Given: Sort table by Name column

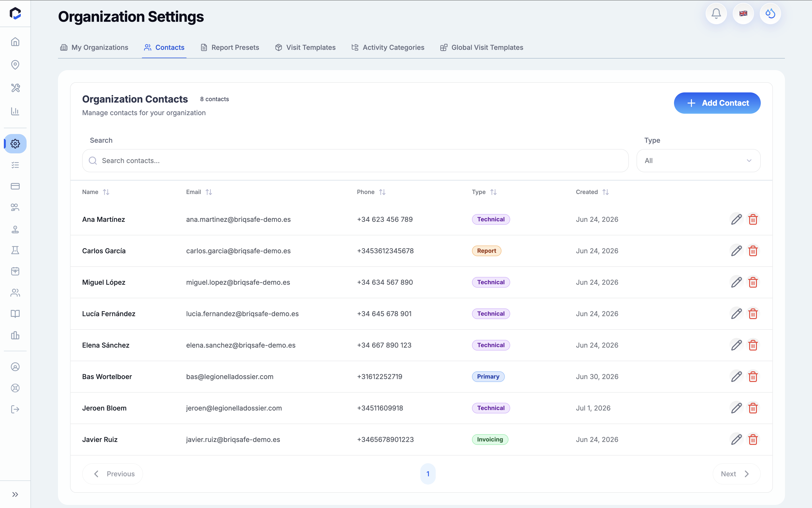Looking at the screenshot, I should coord(106,192).
